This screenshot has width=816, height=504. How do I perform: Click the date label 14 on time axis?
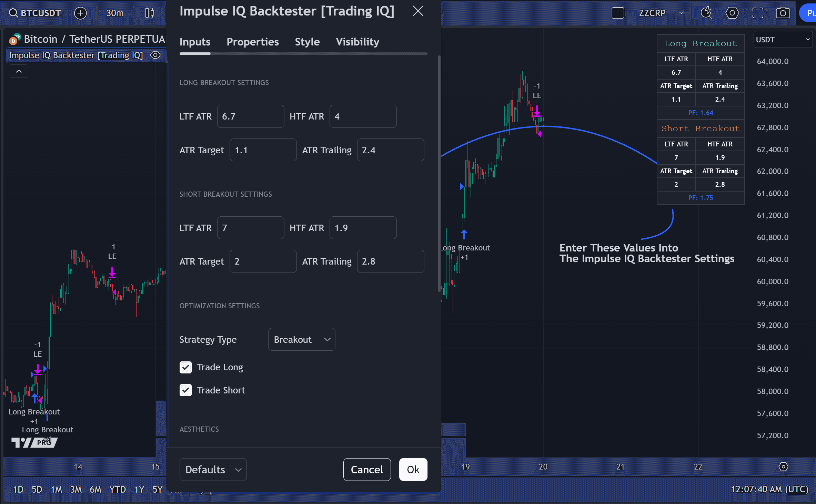(78, 466)
